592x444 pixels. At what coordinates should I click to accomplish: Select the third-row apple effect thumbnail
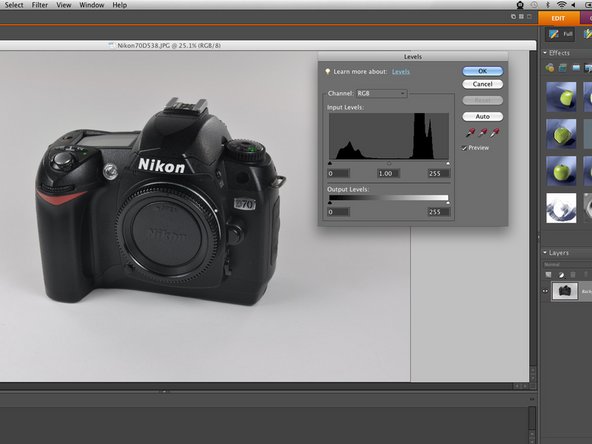pyautogui.click(x=561, y=171)
